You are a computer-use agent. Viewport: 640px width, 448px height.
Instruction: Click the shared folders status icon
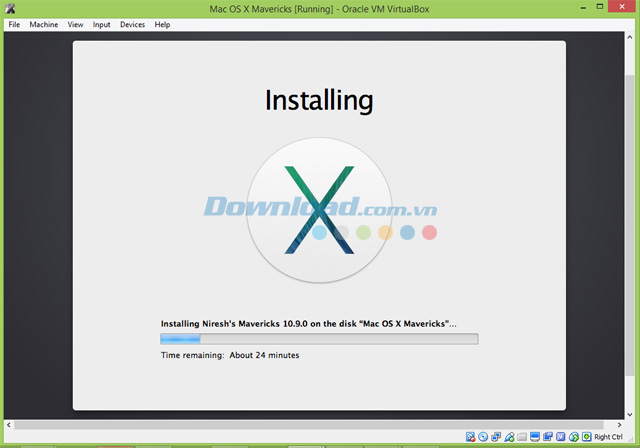coord(522,437)
